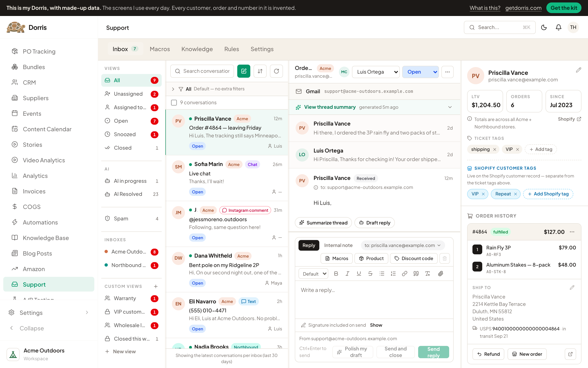Remove the Repeat Shopify customer tag

tap(515, 194)
